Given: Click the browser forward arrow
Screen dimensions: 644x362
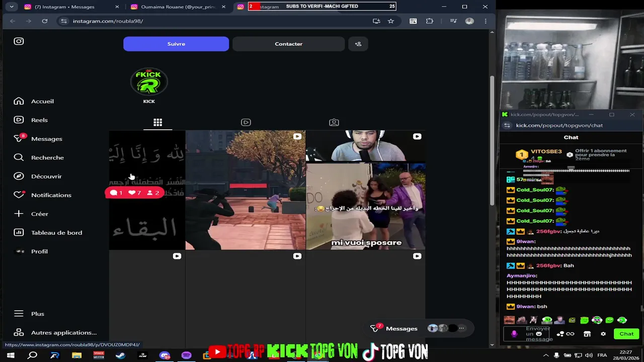Looking at the screenshot, I should [x=29, y=21].
